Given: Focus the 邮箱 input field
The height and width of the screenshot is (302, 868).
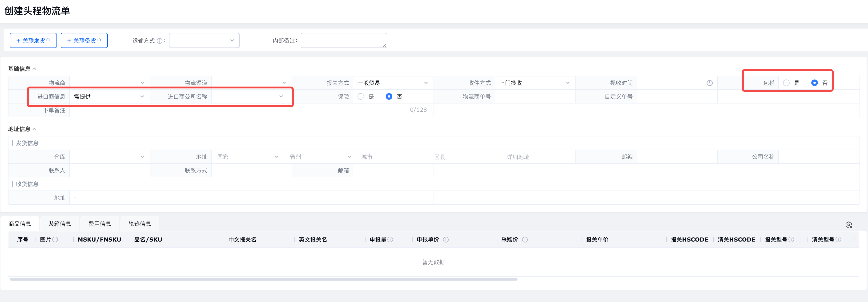Looking at the screenshot, I should 393,170.
